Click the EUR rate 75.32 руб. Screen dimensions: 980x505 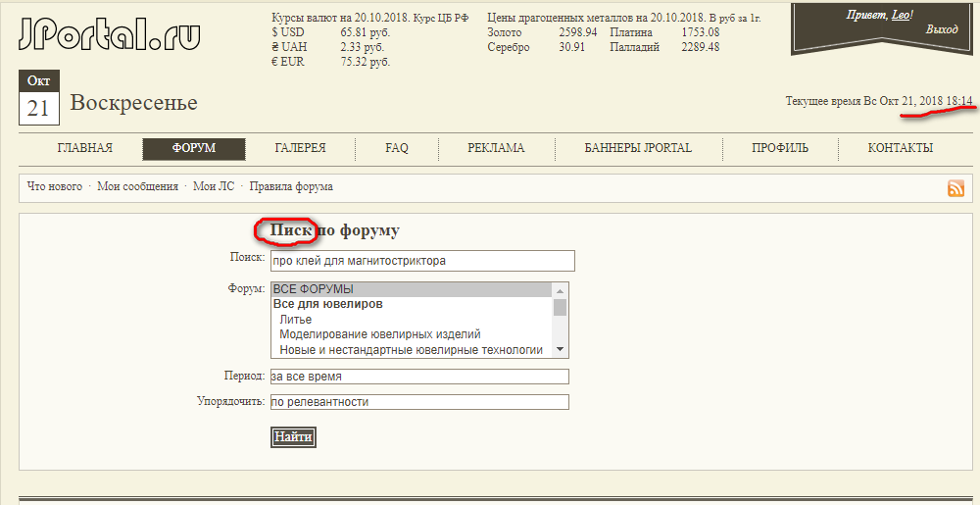pyautogui.click(x=365, y=61)
